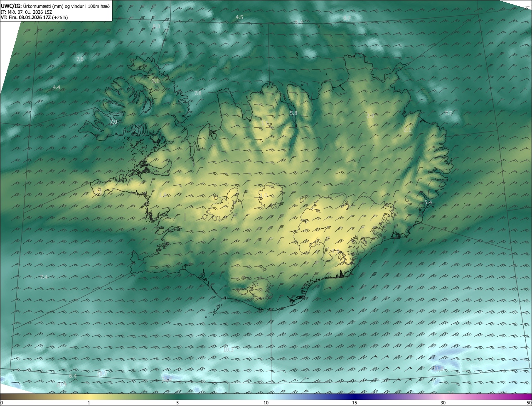Click the 4.5 value label on the map

coord(239,17)
